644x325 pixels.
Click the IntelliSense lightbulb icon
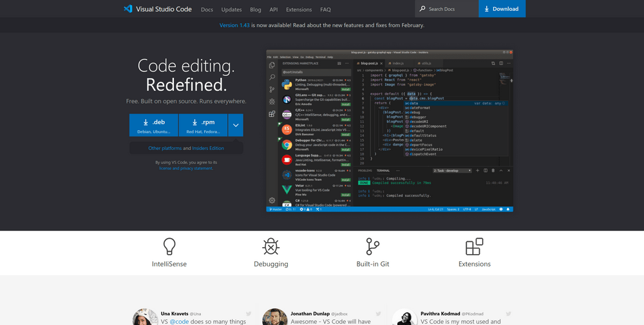point(169,246)
